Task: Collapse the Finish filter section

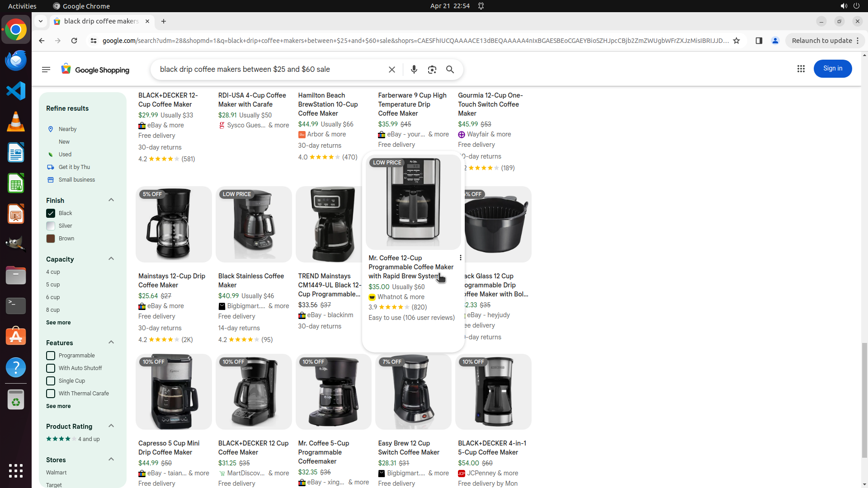Action: pyautogui.click(x=111, y=200)
